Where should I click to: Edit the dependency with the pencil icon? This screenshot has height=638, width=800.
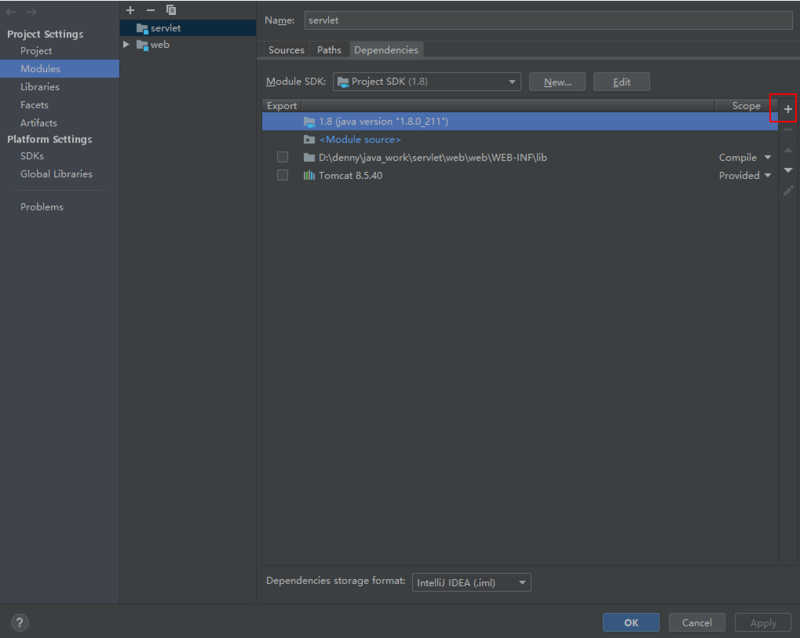tap(788, 190)
